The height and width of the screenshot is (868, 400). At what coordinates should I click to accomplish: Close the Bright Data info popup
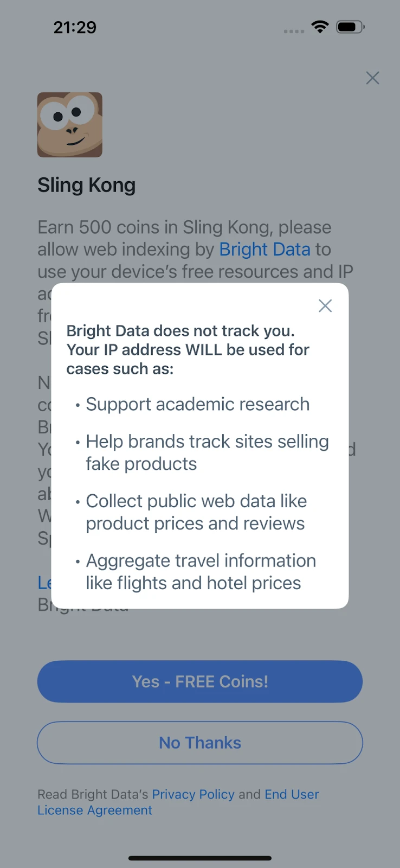(x=325, y=306)
